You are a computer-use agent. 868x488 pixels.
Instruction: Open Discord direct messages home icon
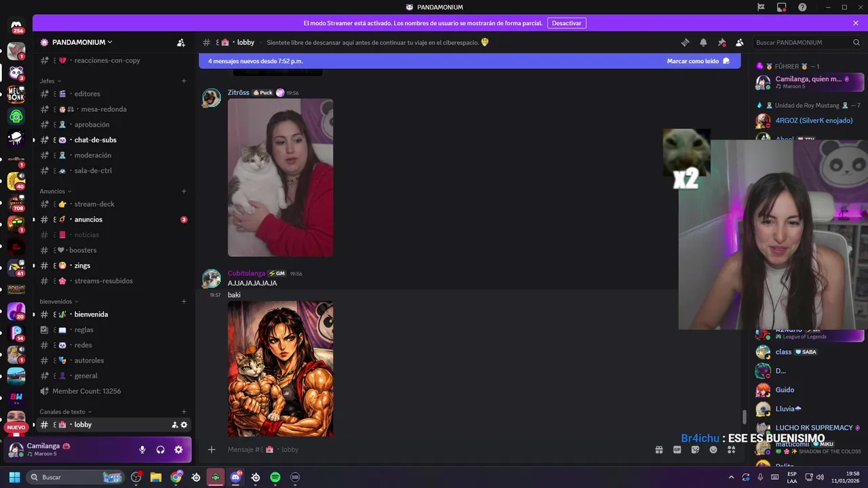(x=16, y=25)
